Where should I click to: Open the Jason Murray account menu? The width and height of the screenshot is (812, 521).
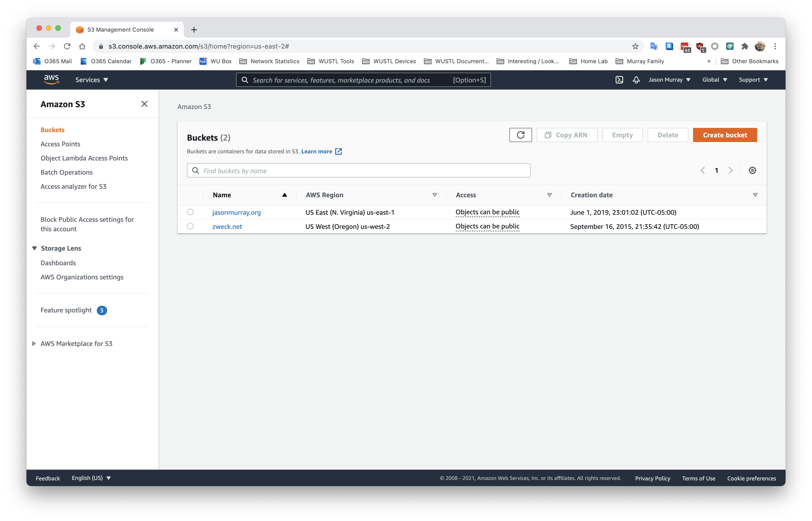(x=669, y=80)
